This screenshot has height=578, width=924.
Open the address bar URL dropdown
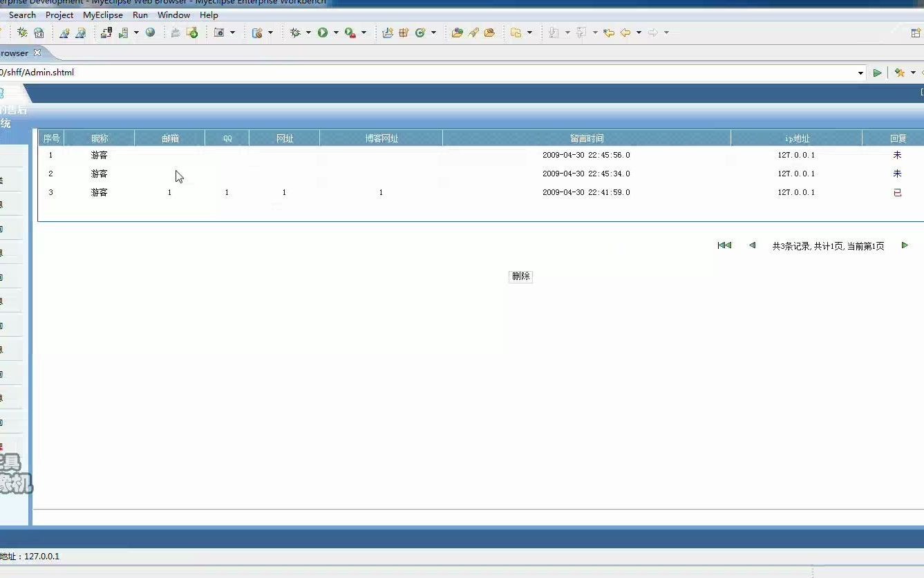click(x=860, y=73)
